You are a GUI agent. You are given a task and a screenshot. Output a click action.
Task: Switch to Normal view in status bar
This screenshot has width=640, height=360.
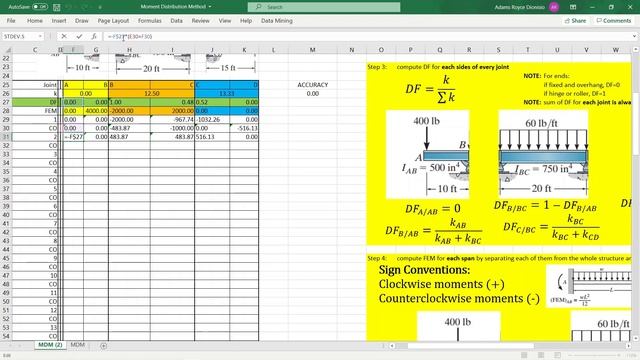click(x=524, y=356)
